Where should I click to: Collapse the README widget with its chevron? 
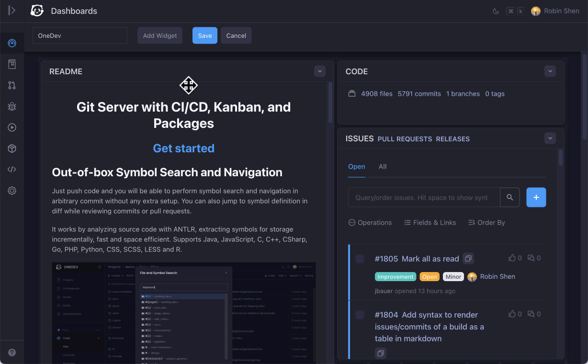pos(319,71)
